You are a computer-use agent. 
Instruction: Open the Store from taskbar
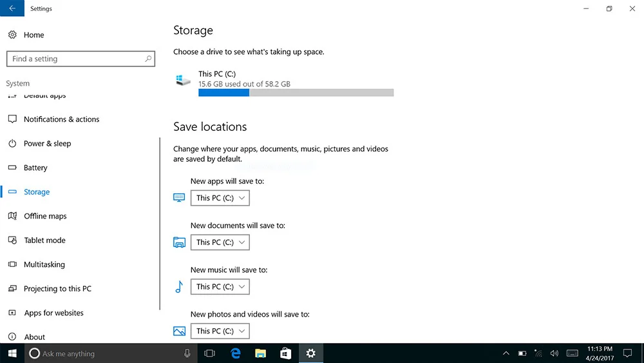pyautogui.click(x=285, y=353)
